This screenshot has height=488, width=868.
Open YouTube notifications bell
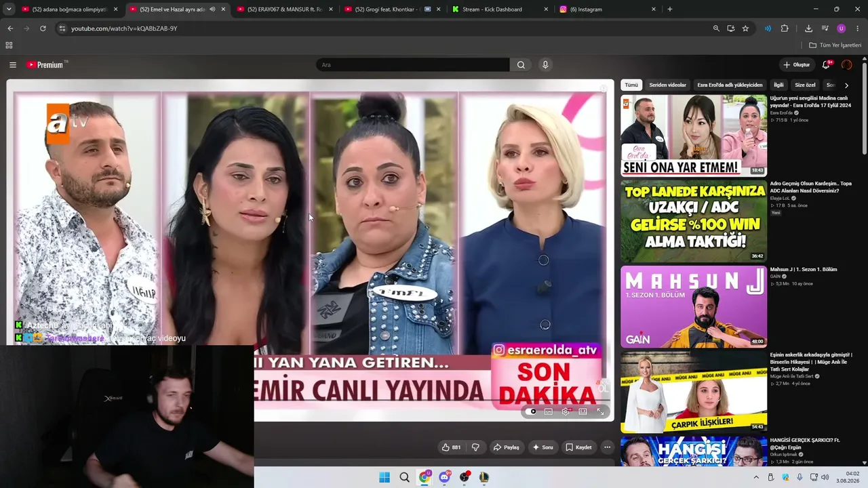coord(826,65)
